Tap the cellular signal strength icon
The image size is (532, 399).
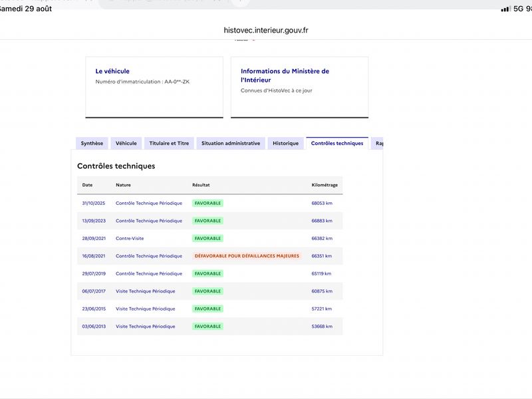506,9
